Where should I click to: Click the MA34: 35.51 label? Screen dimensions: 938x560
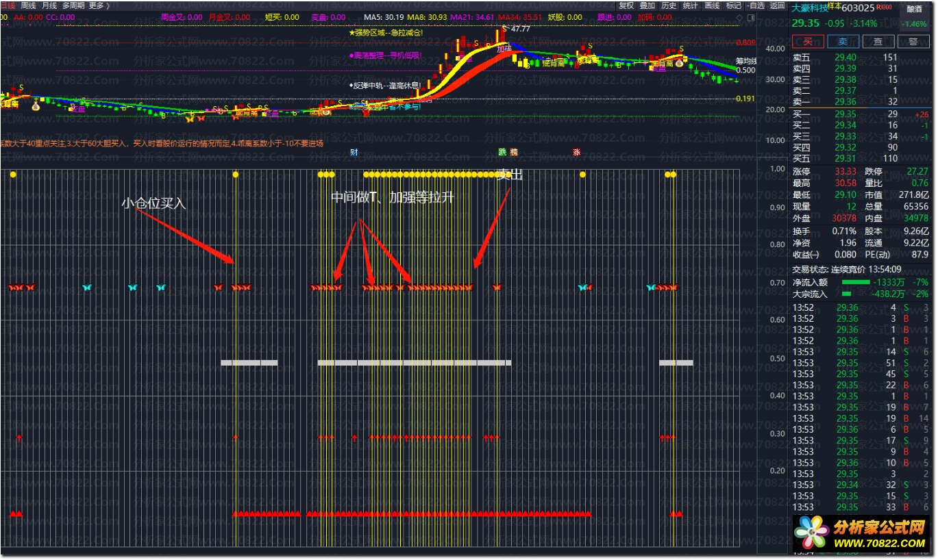[520, 17]
